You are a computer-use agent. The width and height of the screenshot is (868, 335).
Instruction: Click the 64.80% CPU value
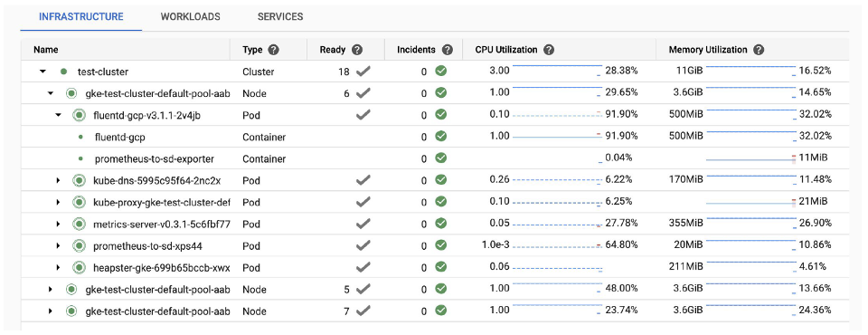621,244
